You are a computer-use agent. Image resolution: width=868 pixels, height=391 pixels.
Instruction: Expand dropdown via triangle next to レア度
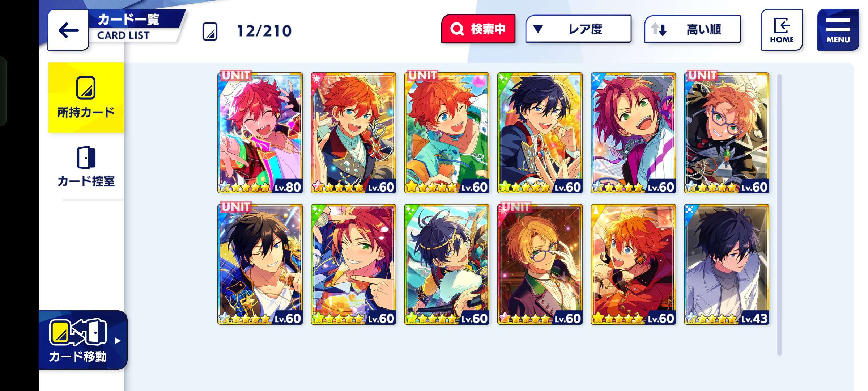coord(538,29)
